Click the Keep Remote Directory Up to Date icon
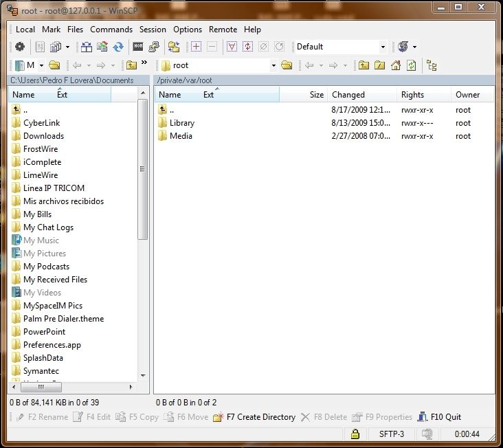Screen dimensions: 503x448 click(x=118, y=47)
